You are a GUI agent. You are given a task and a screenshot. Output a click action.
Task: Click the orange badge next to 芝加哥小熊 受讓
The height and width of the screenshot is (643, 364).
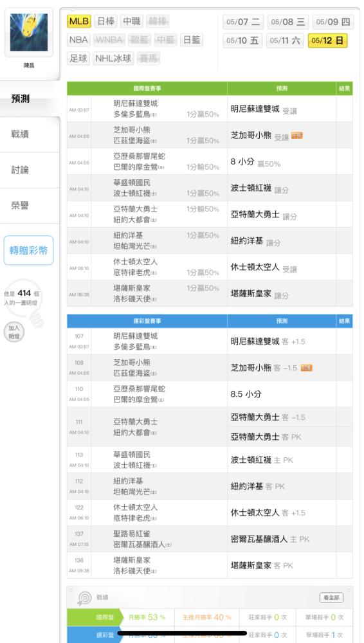pos(296,136)
